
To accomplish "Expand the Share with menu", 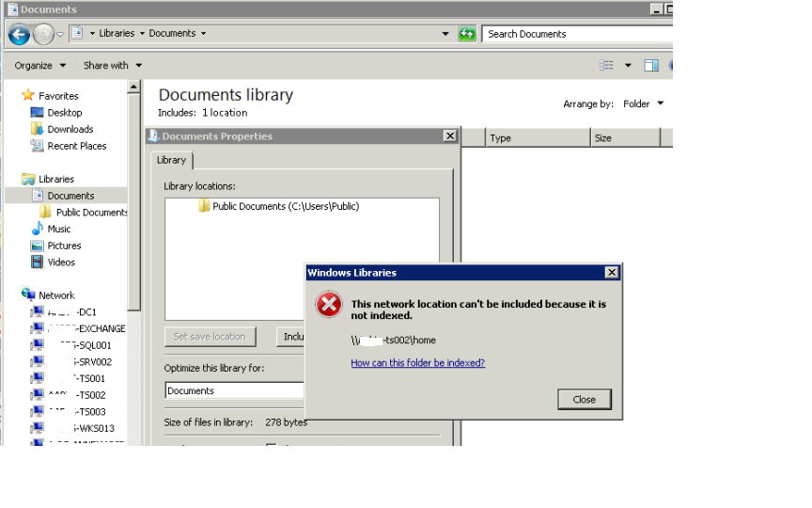I will (x=113, y=65).
